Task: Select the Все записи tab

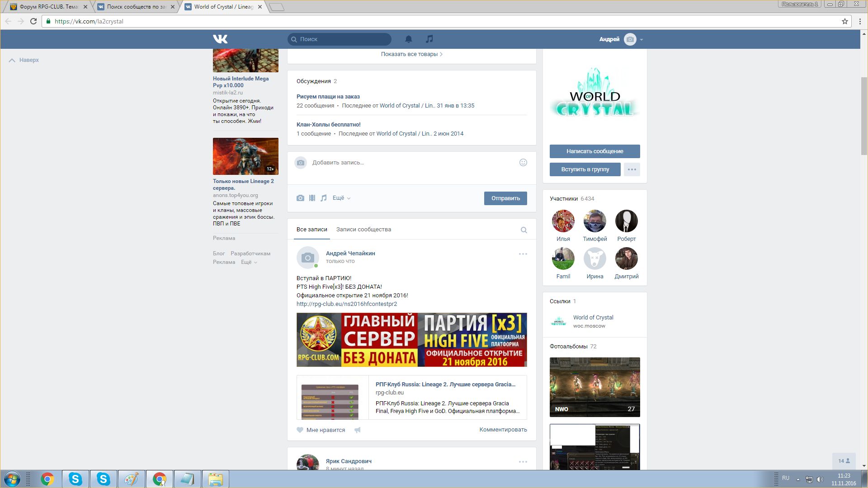Action: [311, 230]
